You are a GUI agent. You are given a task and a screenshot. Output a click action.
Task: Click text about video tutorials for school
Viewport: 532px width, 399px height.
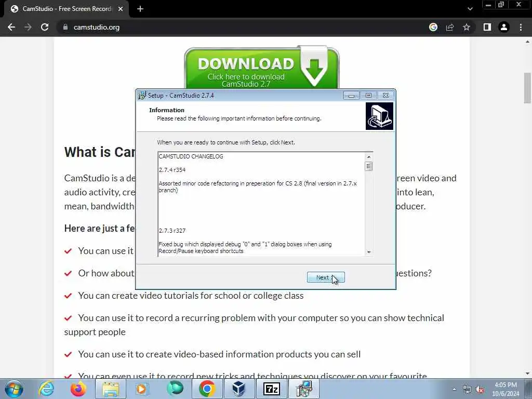tap(191, 296)
